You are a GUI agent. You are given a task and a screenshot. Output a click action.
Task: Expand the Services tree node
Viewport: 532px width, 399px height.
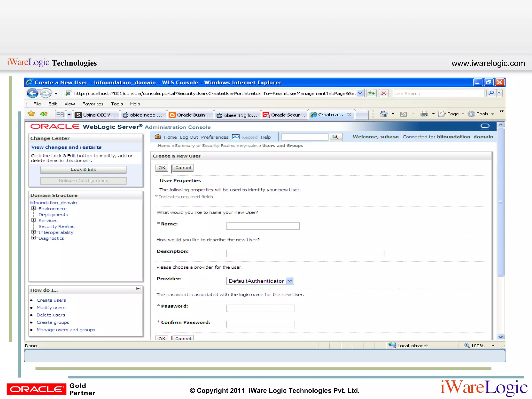[33, 220]
